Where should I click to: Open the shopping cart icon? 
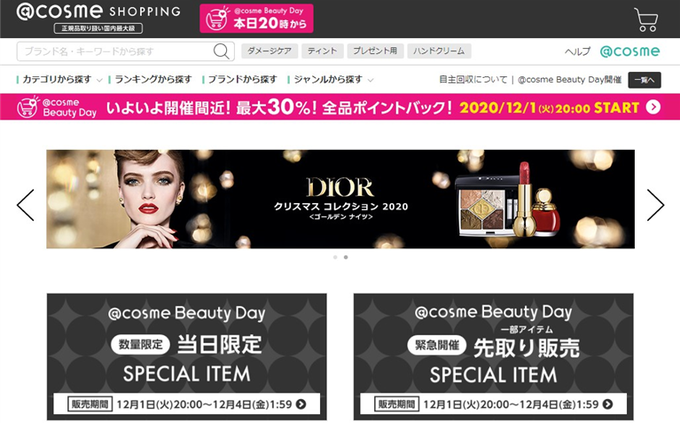point(646,20)
